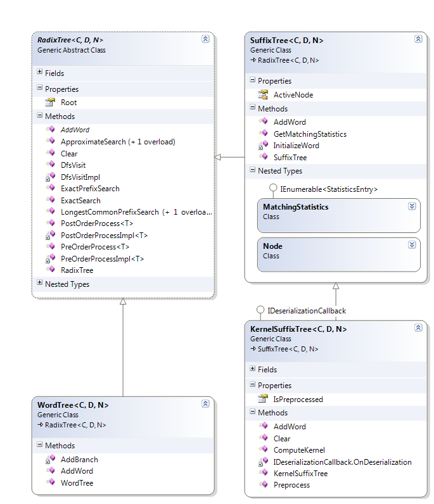
Task: Select AddWord method in SuffixTree
Action: 290,122
